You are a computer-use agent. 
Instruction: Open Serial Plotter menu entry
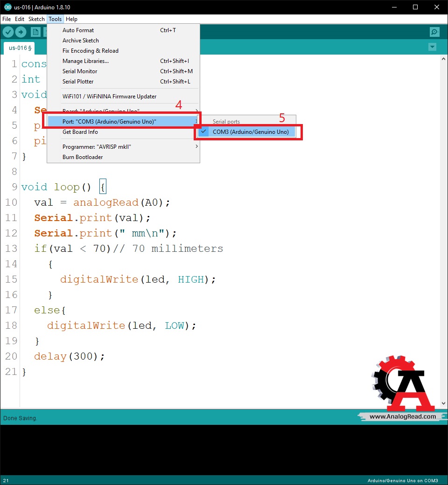pos(123,81)
